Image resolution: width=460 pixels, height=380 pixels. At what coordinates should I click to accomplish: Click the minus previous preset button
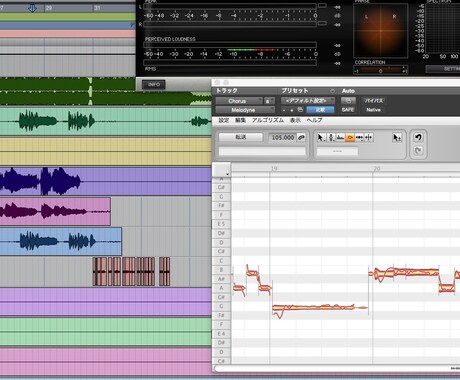click(x=284, y=110)
